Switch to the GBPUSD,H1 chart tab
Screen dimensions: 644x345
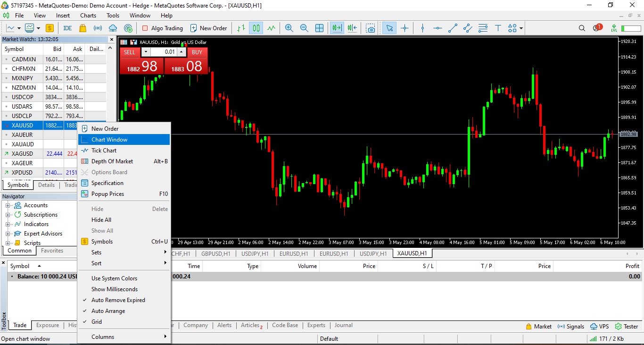pos(216,253)
